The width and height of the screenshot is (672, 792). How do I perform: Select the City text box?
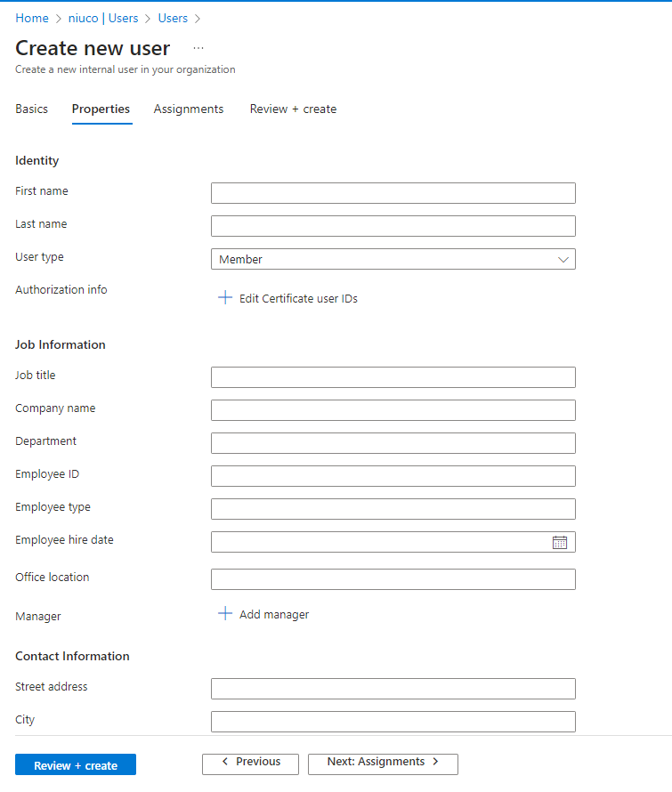pos(393,722)
